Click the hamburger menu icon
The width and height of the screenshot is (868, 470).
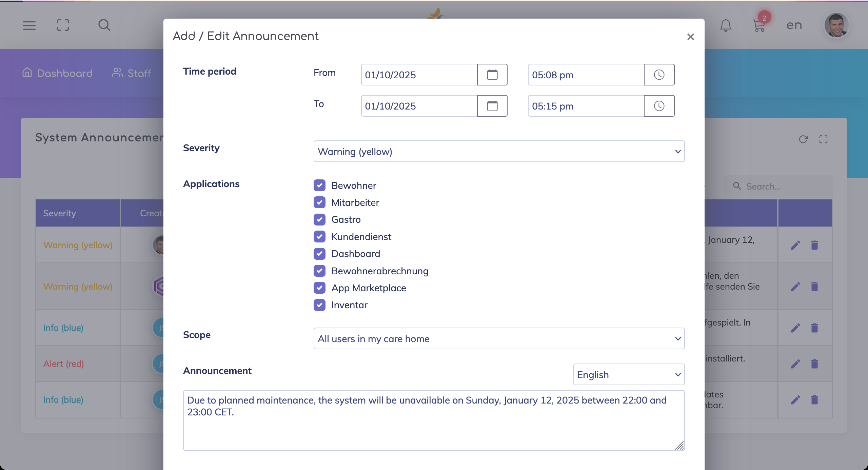click(x=29, y=25)
